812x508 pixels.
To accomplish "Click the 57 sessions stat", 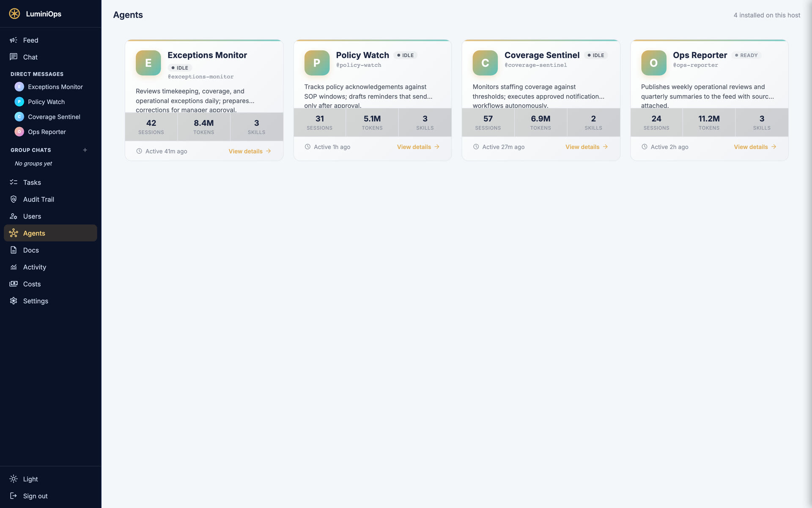I will coord(488,122).
